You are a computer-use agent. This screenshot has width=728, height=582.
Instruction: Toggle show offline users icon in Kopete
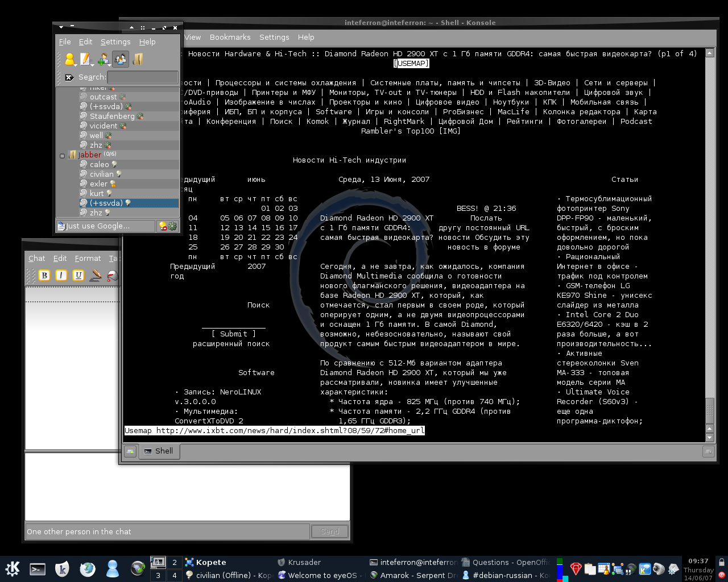(x=121, y=59)
